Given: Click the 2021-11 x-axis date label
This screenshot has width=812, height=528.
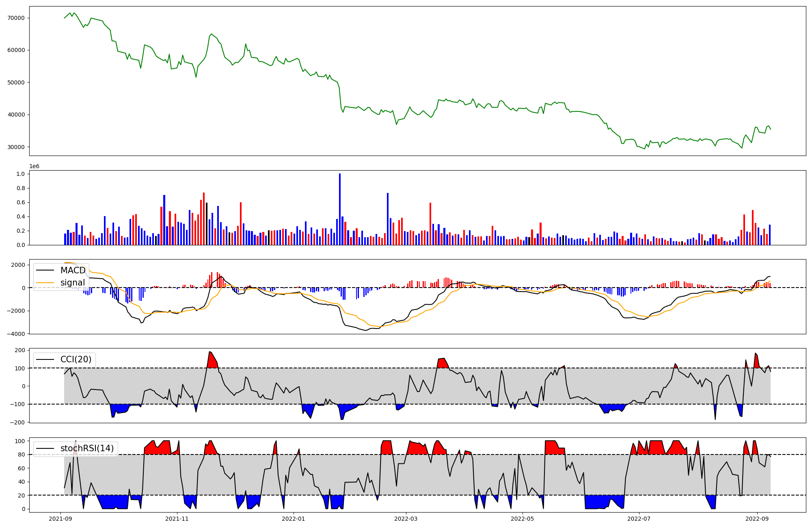Looking at the screenshot, I should [177, 519].
